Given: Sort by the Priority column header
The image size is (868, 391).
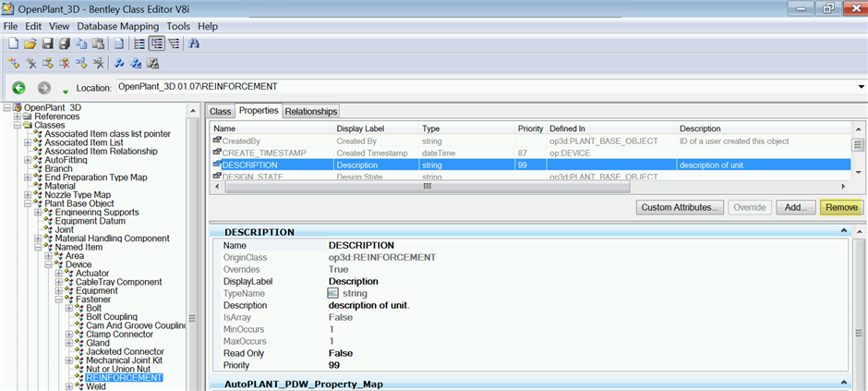Looking at the screenshot, I should pyautogui.click(x=530, y=128).
